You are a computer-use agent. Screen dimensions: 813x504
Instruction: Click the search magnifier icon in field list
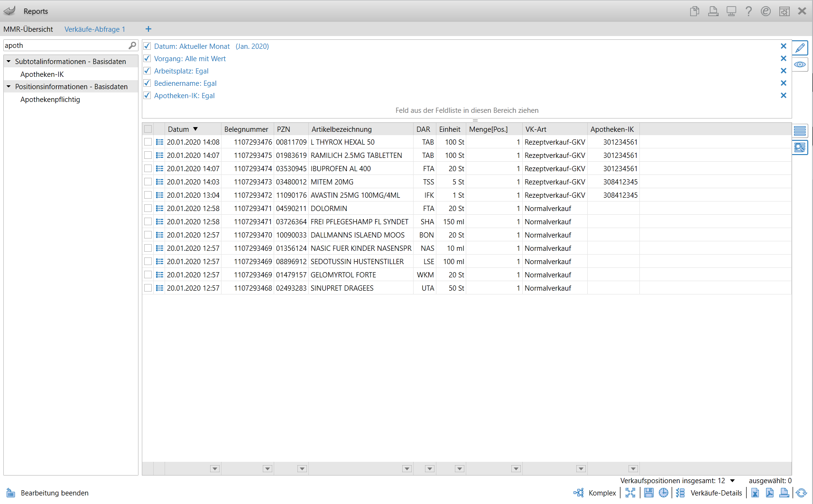click(132, 46)
